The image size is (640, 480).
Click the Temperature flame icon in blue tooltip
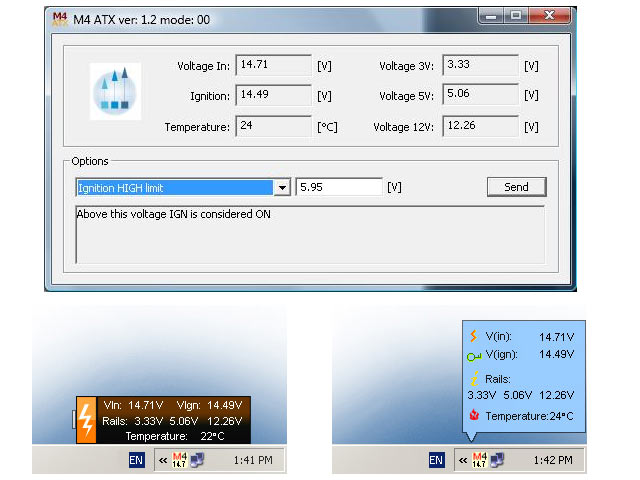pos(474,415)
